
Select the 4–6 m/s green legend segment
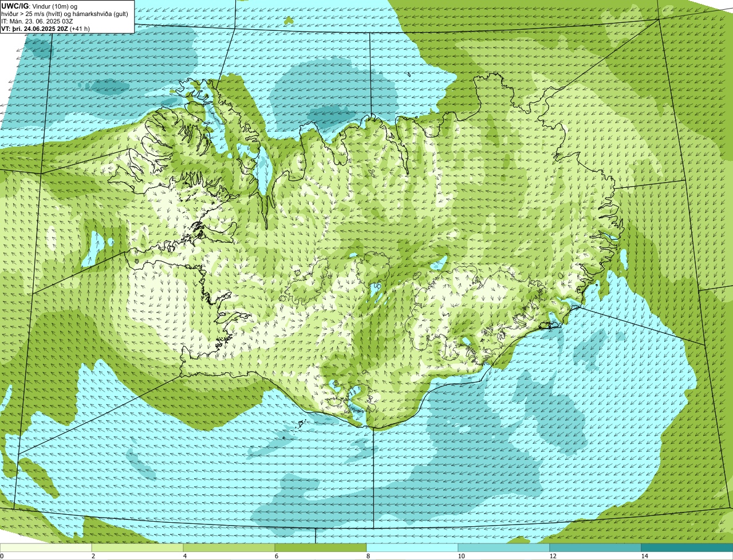tap(229, 547)
